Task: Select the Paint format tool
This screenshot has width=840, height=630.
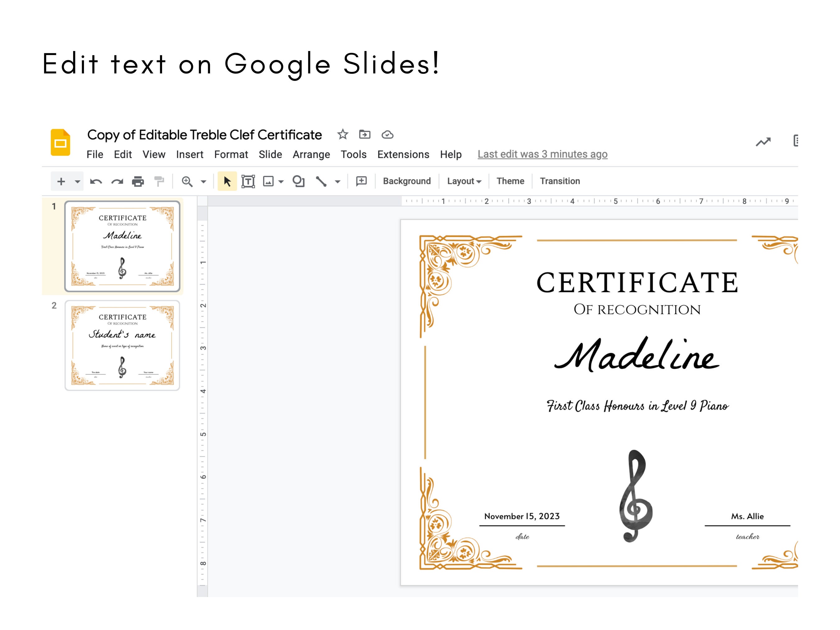Action: click(x=159, y=181)
